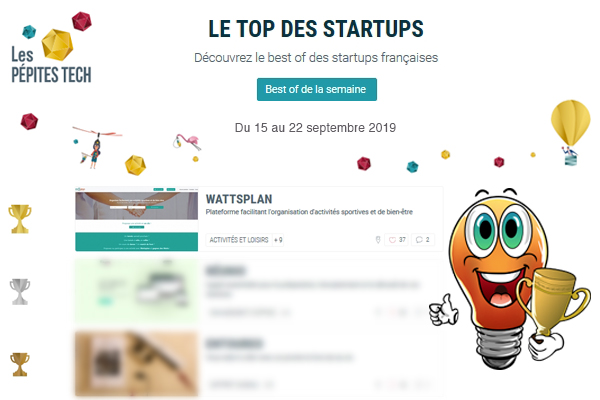Open Wattsplan comments speech bubble icon
Screen dimensions: 600x400
(x=419, y=240)
